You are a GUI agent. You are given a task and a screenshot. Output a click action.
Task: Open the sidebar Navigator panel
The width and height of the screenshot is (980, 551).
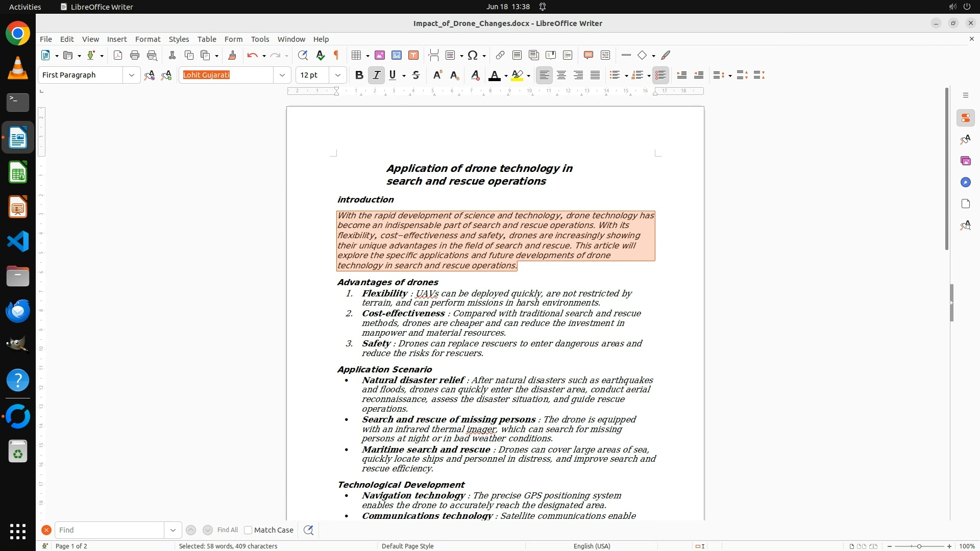(965, 182)
